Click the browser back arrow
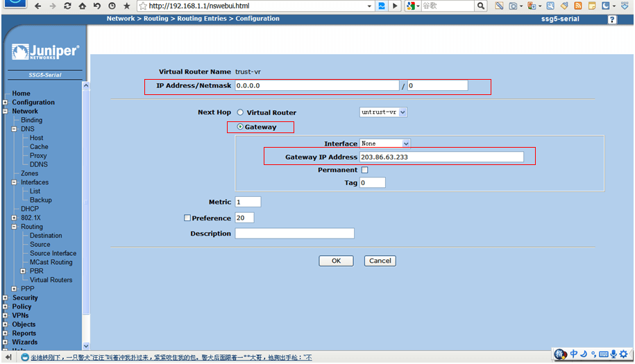The width and height of the screenshot is (635, 364). click(x=37, y=6)
